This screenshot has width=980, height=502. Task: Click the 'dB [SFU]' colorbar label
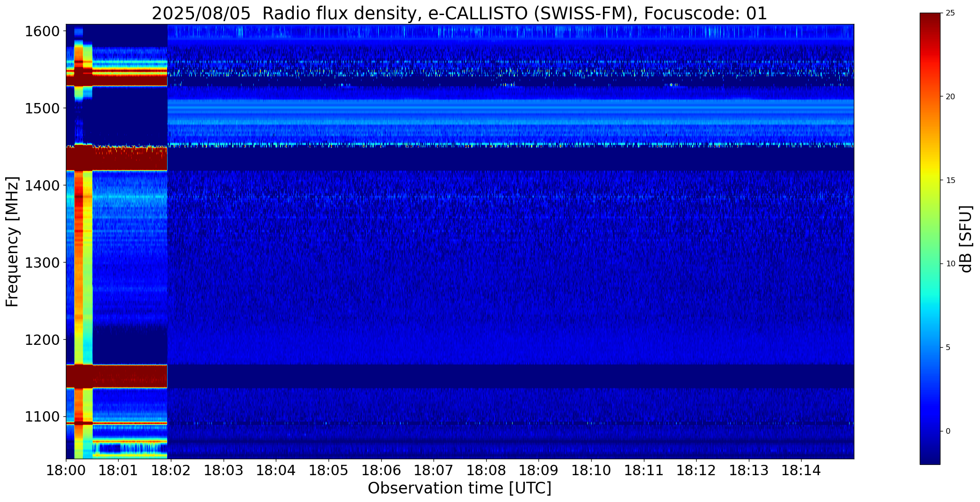pos(966,239)
